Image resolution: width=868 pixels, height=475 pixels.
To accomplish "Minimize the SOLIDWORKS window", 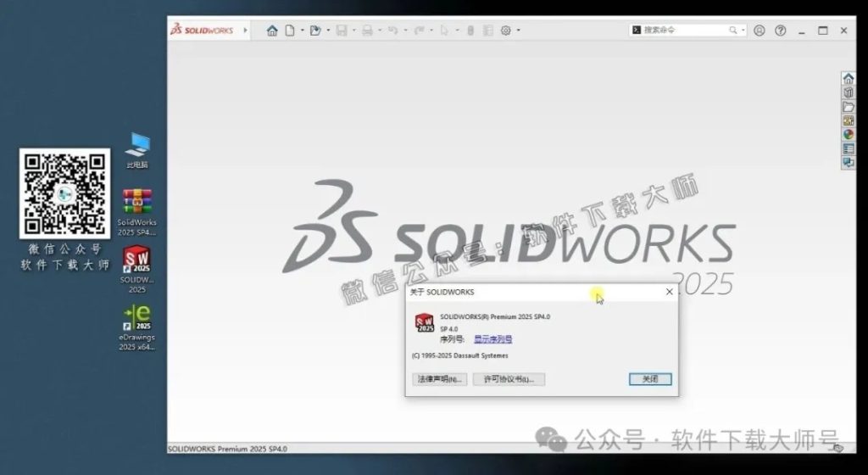I will click(x=802, y=31).
